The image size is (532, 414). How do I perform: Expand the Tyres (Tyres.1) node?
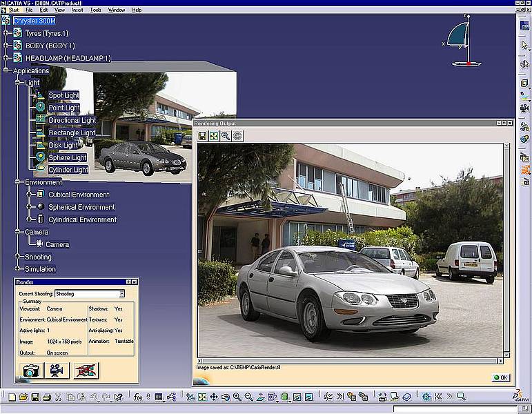[x=6, y=33]
